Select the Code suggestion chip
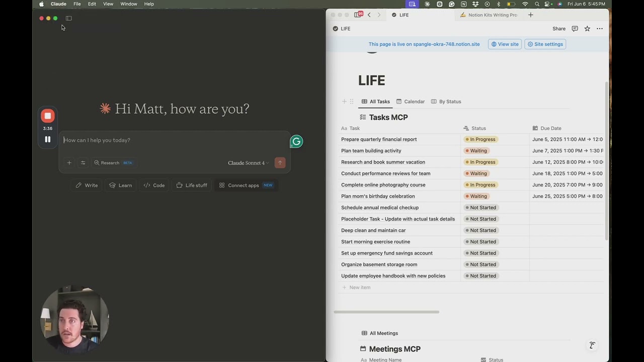Screen dimensions: 644x362 click(154, 186)
